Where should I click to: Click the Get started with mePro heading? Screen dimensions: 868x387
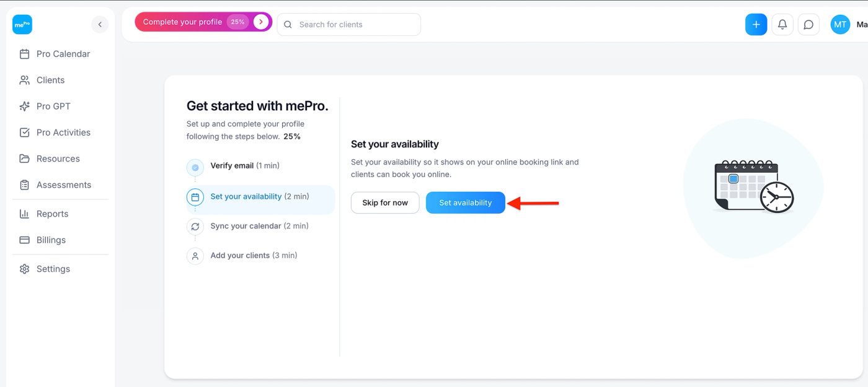(257, 106)
